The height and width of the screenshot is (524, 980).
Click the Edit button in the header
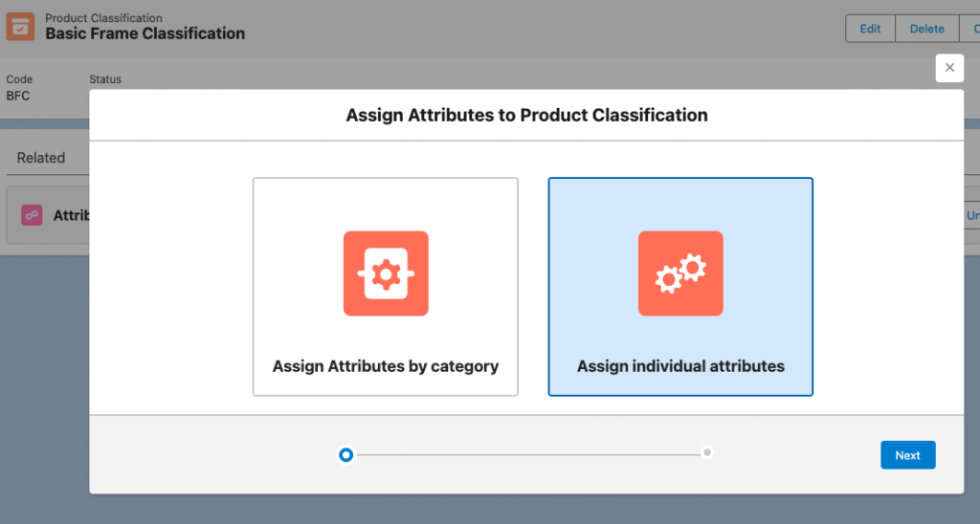(870, 29)
